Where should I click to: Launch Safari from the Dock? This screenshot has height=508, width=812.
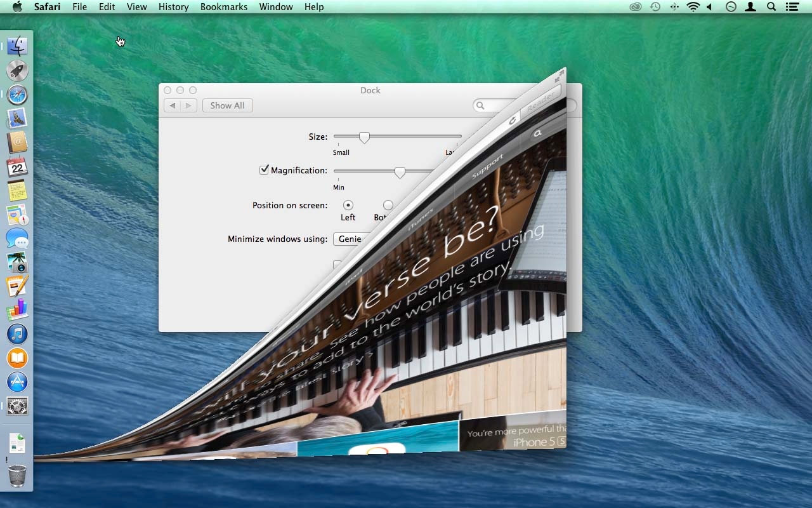[17, 95]
